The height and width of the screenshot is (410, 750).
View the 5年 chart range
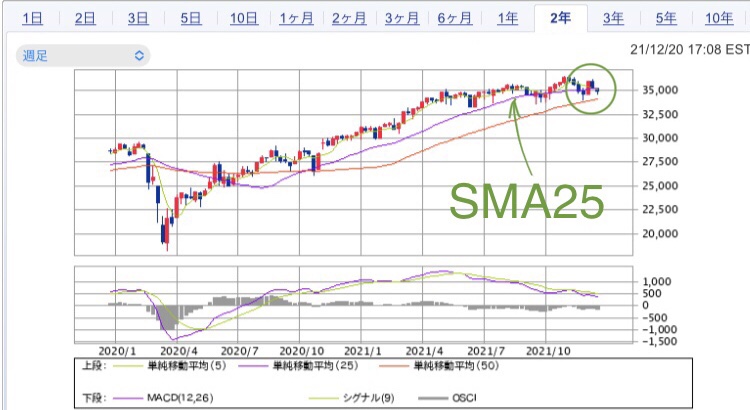tap(666, 18)
